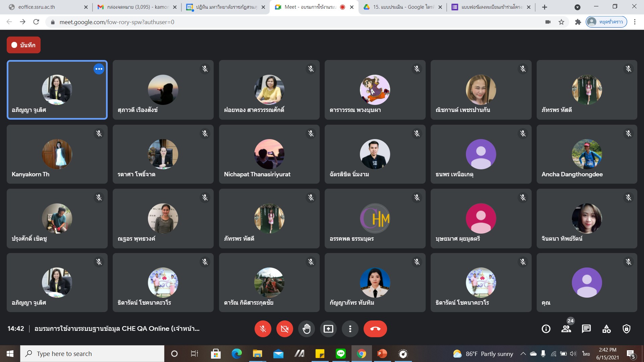Open the LINE app from the taskbar
The width and height of the screenshot is (644, 362).
coord(340,354)
